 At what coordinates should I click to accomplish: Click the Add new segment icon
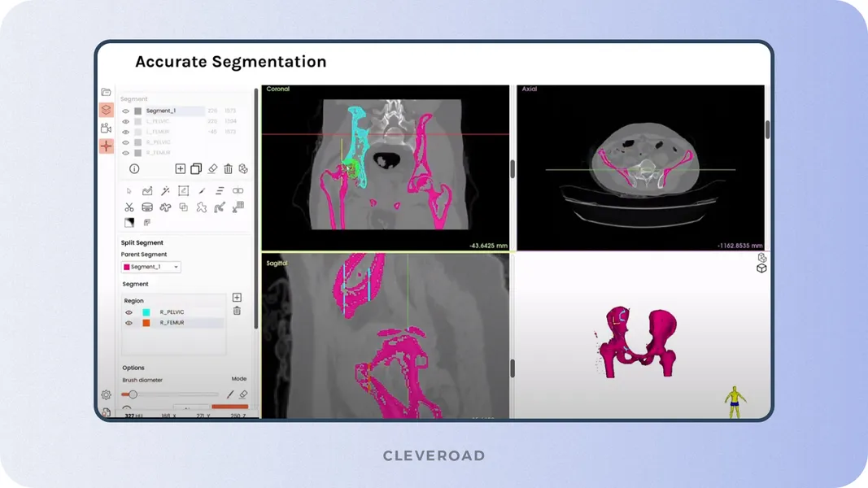[x=181, y=169]
